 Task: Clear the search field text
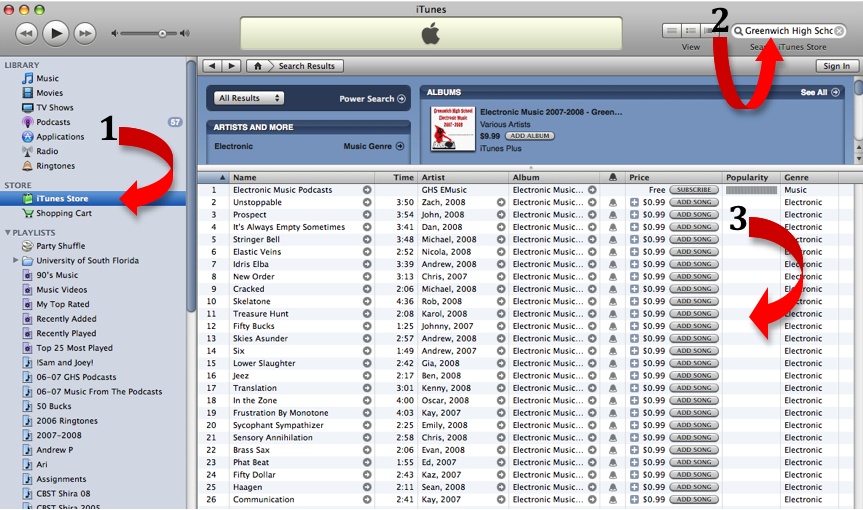click(839, 31)
